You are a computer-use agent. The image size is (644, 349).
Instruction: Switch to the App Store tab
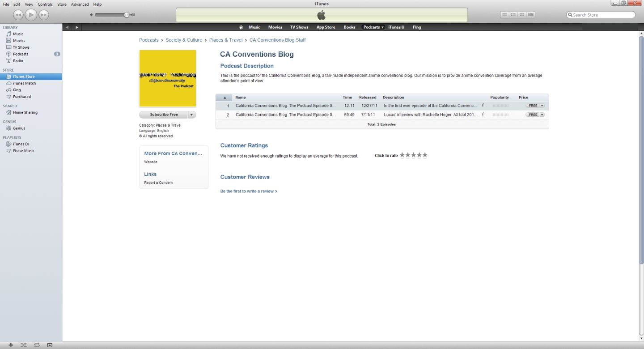click(x=326, y=27)
